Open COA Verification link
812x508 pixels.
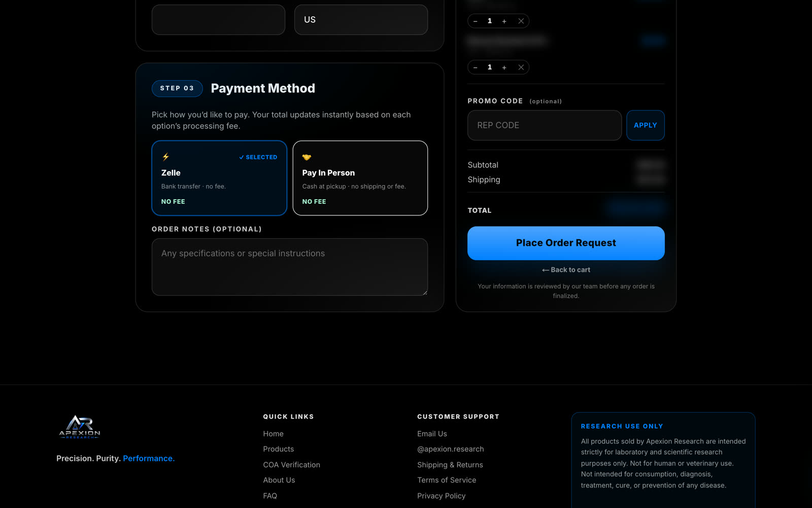291,465
